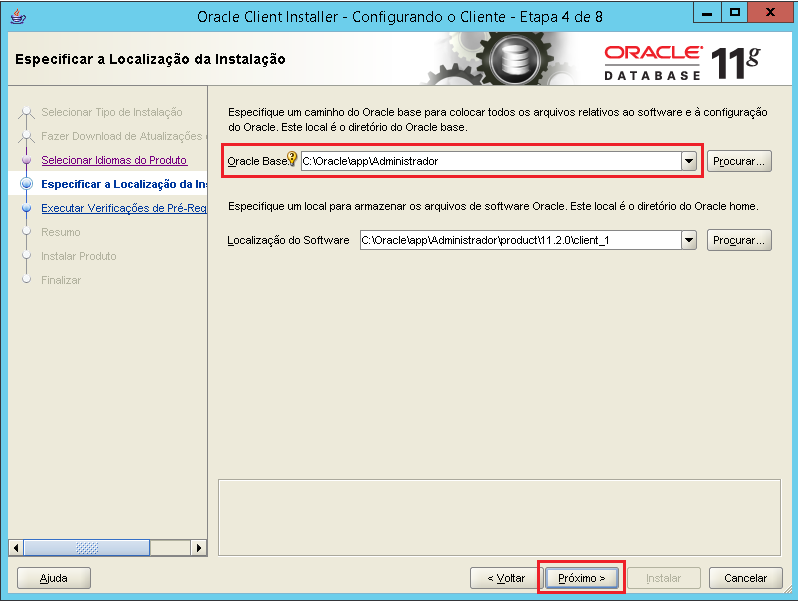Click the Oracle Base label text
The image size is (798, 601).
pyautogui.click(x=256, y=161)
